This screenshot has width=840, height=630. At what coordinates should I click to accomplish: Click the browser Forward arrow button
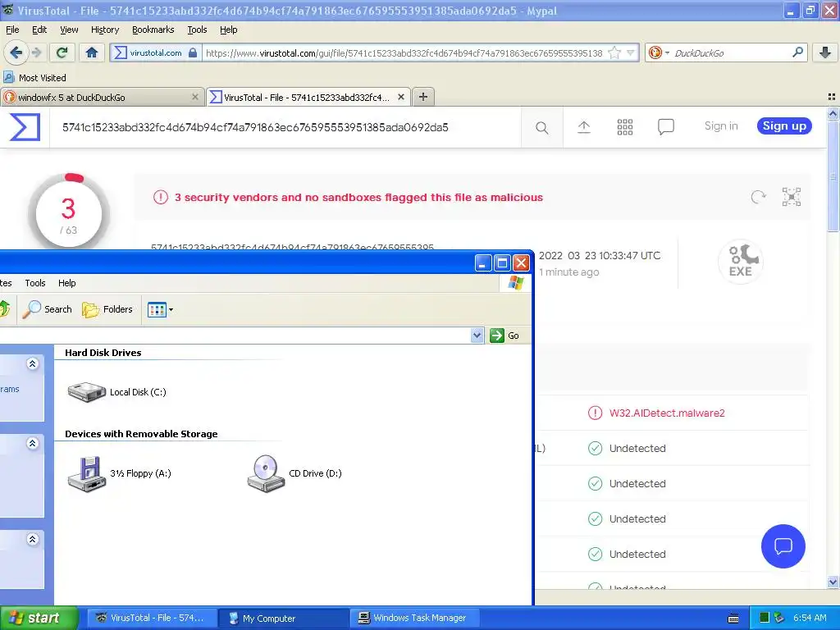(x=36, y=52)
